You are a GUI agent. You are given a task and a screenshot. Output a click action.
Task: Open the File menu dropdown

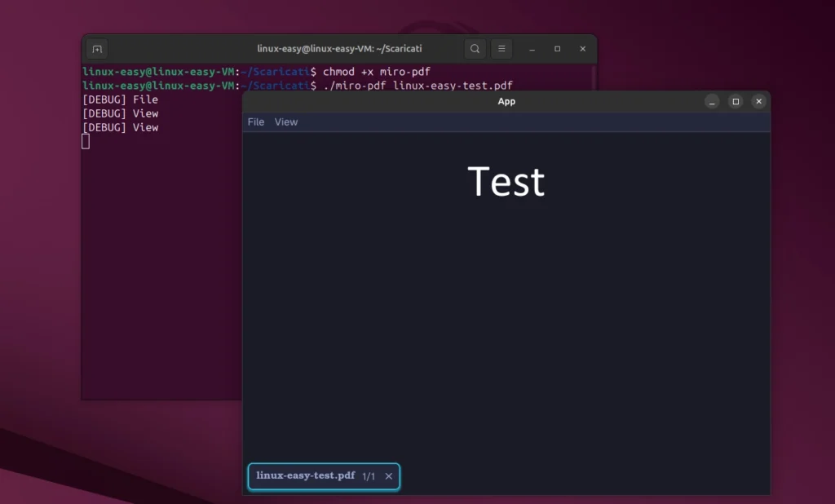(255, 122)
